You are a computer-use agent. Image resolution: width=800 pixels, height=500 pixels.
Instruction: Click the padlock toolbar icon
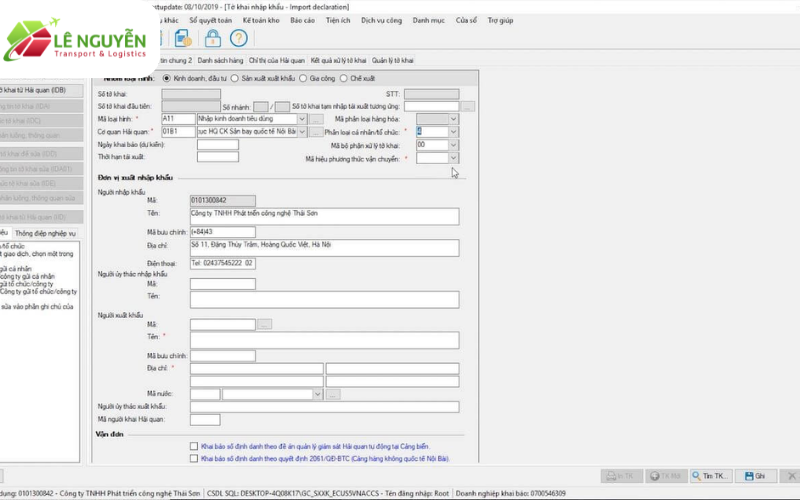(x=213, y=38)
